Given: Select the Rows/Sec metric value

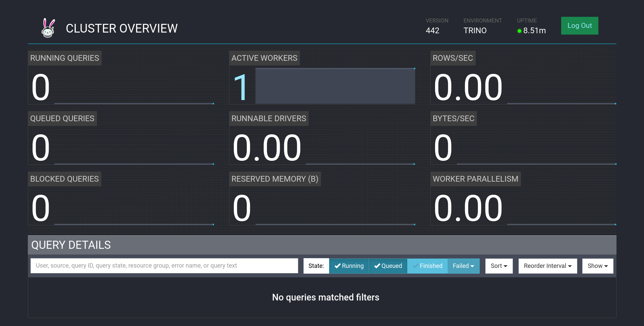Looking at the screenshot, I should tap(468, 88).
